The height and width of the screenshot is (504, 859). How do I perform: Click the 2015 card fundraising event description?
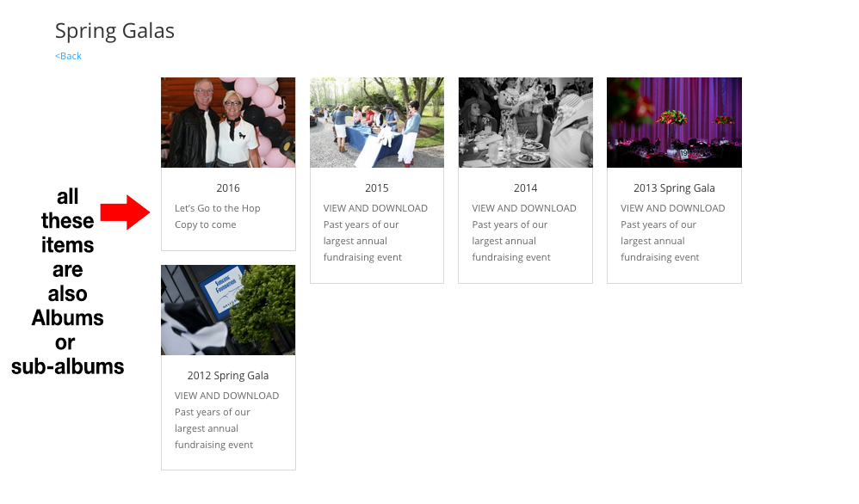(x=362, y=242)
